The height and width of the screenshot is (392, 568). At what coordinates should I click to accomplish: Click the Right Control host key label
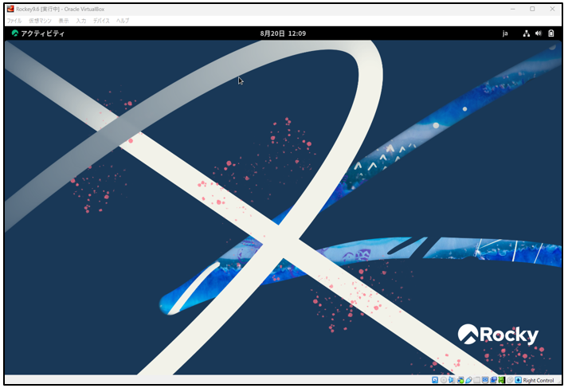pos(539,380)
